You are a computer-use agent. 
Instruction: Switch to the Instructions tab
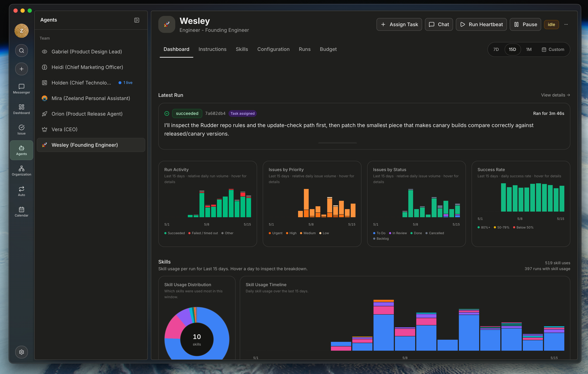[x=212, y=49]
